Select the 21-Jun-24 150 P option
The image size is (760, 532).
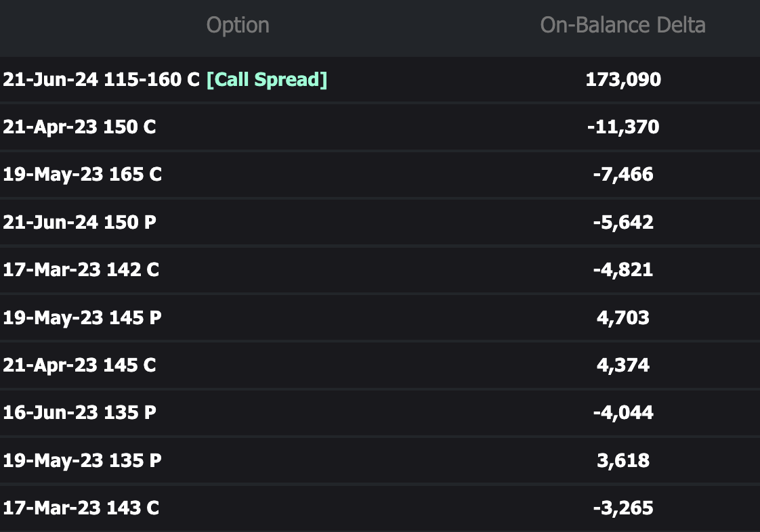[x=79, y=222]
